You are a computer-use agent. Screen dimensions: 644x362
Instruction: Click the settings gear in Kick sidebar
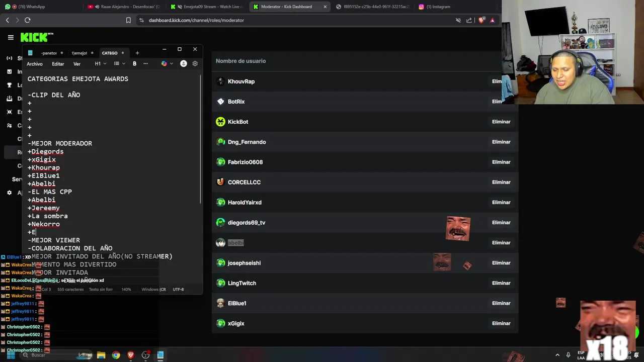(x=9, y=193)
